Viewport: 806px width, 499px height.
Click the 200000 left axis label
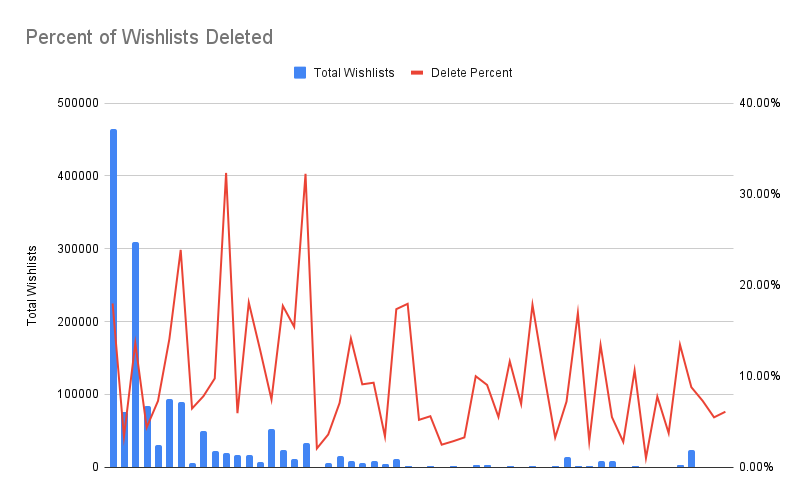(78, 322)
